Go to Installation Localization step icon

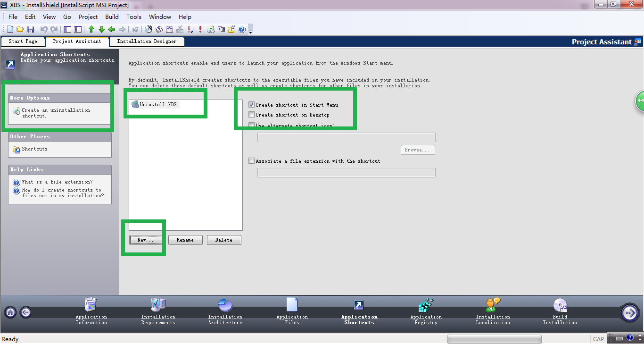coord(493,304)
